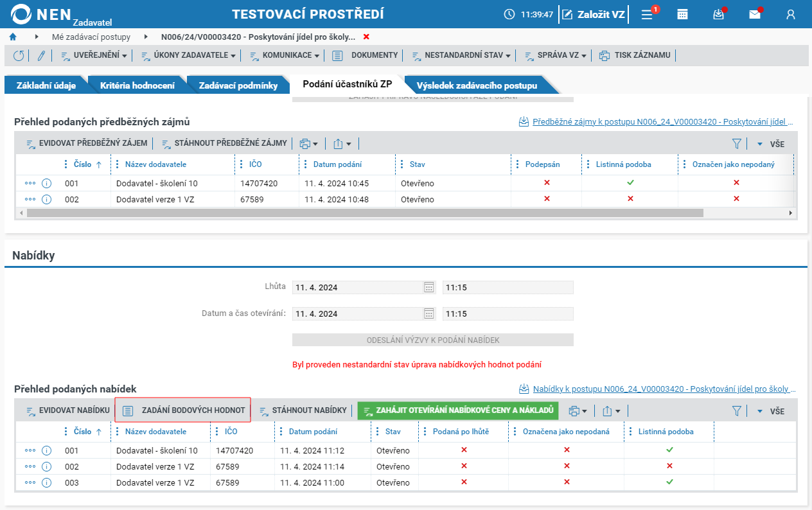
Task: Click EVIDOVAT NABÍDKU
Action: tap(67, 411)
